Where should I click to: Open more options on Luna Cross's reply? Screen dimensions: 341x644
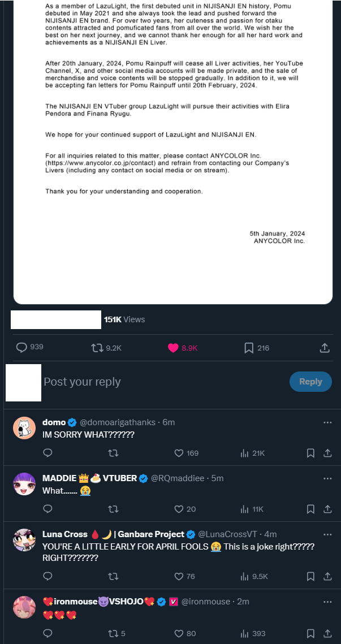(327, 534)
